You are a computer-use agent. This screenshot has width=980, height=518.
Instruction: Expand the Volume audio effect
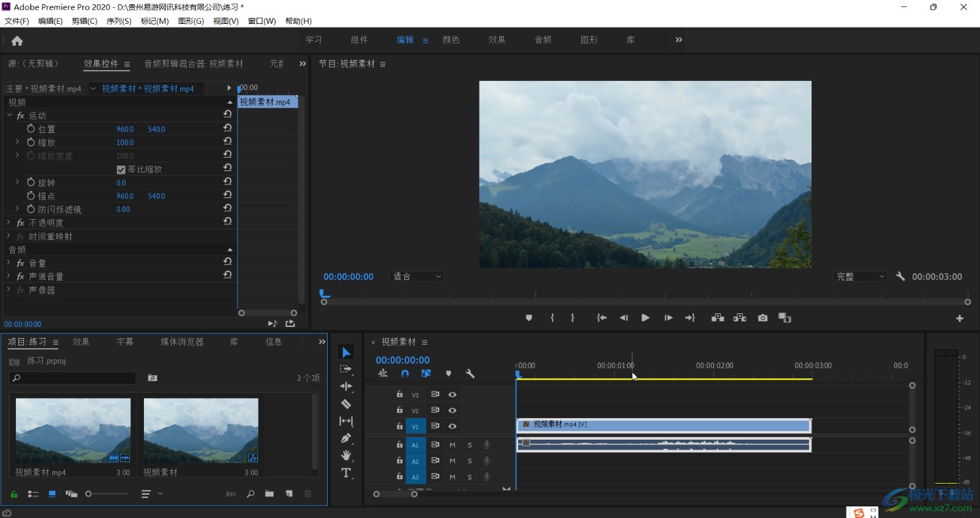coord(9,263)
